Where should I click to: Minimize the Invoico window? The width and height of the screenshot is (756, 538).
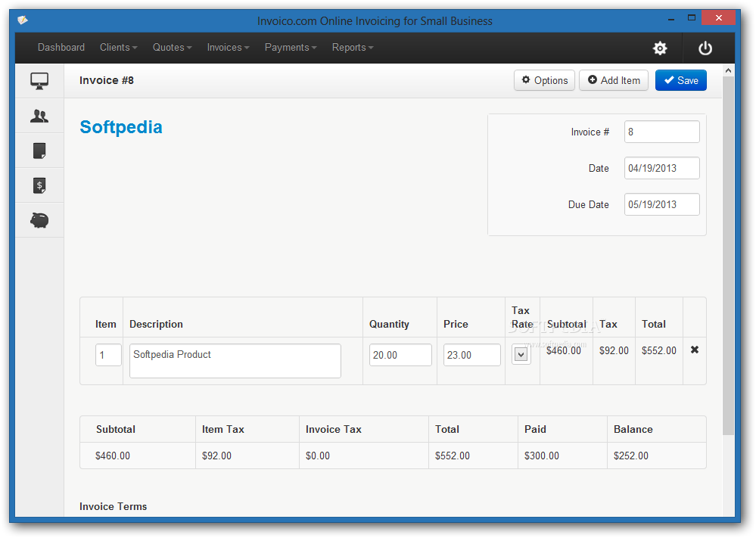[x=671, y=19]
